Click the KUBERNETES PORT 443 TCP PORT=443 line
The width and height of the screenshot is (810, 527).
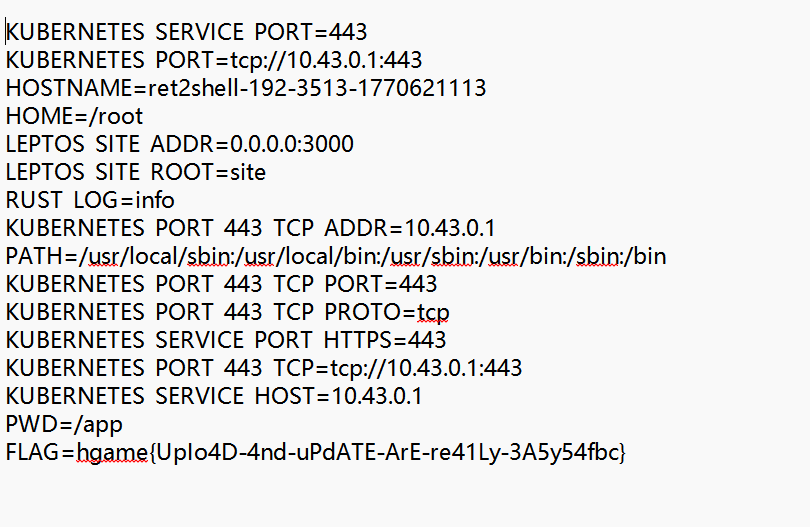[221, 284]
